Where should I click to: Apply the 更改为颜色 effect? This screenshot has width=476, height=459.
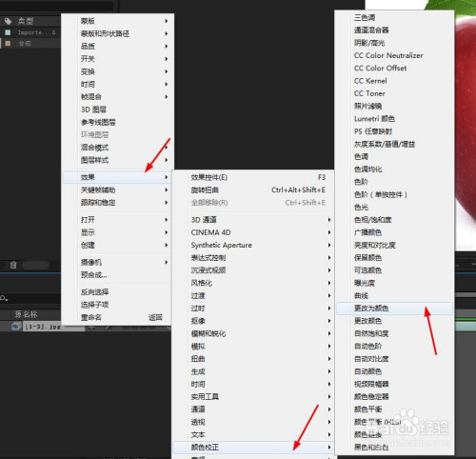pos(394,309)
